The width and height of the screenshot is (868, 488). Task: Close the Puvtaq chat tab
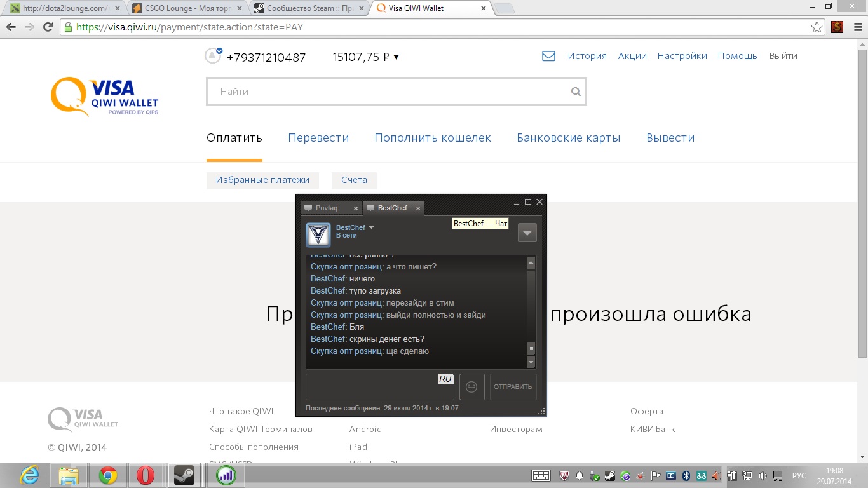pyautogui.click(x=356, y=208)
